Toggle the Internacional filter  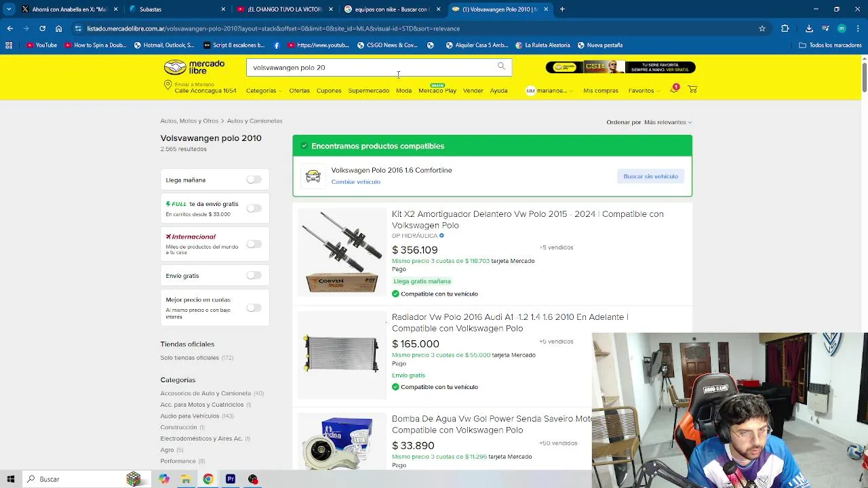coord(254,244)
